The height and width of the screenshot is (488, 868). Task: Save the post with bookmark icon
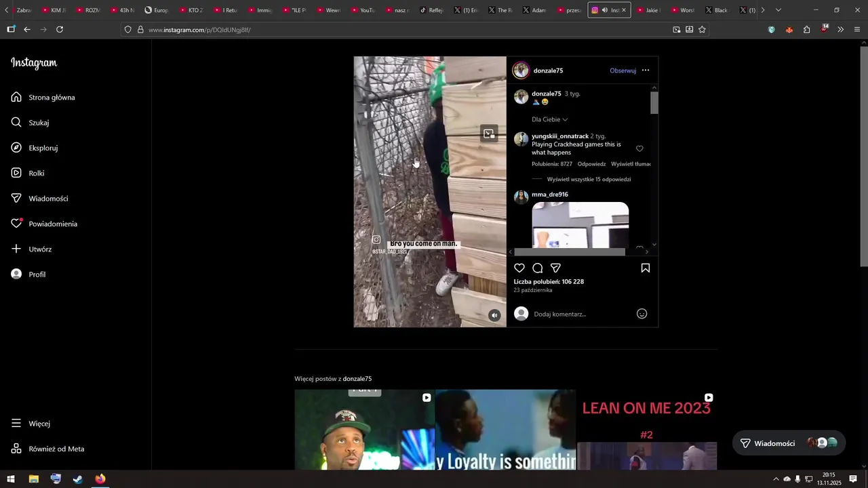pyautogui.click(x=646, y=268)
